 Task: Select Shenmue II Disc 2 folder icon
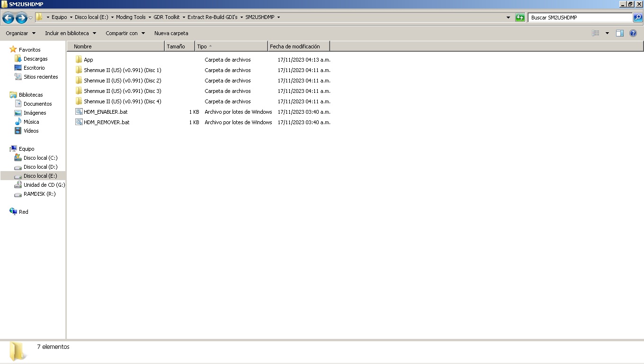[79, 81]
